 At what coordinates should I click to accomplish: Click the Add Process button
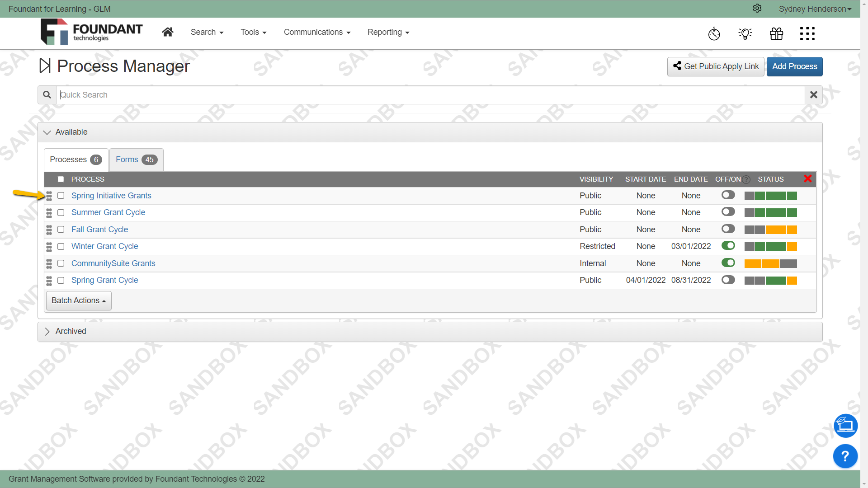click(x=794, y=66)
